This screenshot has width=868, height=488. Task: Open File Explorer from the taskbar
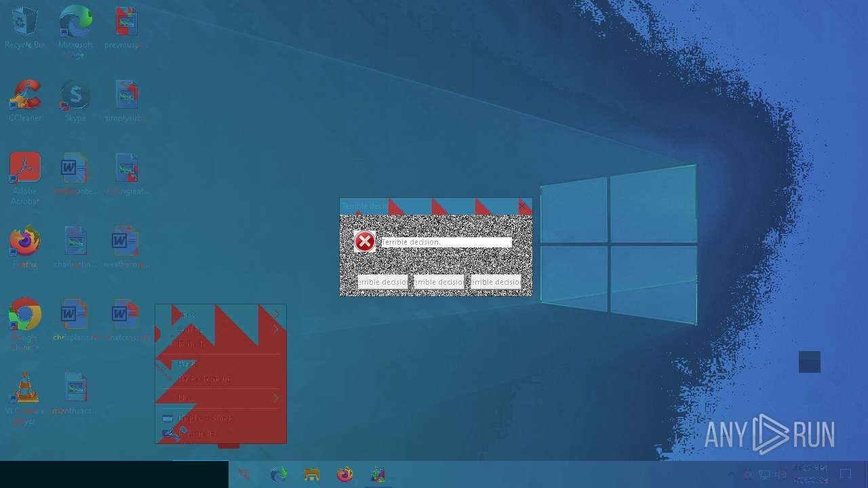[x=312, y=474]
